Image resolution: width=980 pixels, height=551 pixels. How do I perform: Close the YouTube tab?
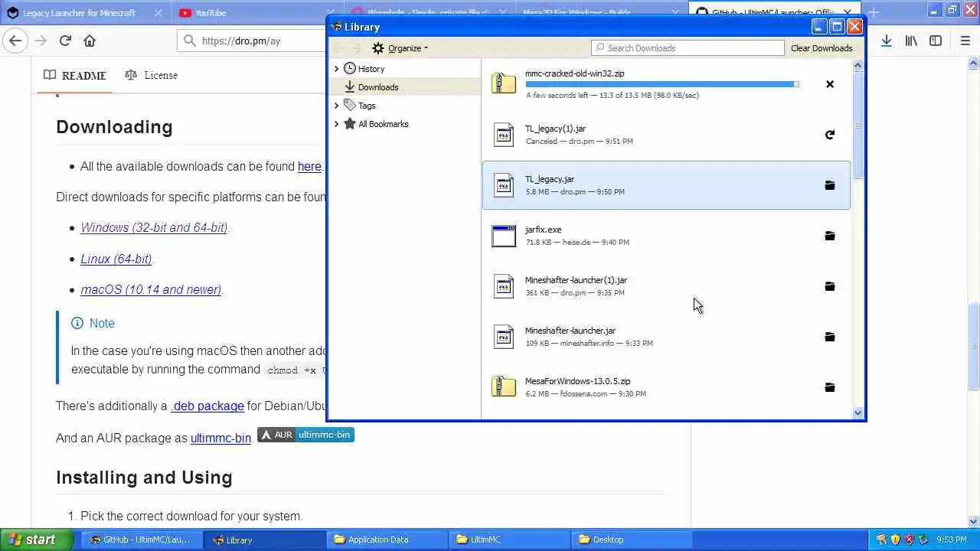[330, 13]
